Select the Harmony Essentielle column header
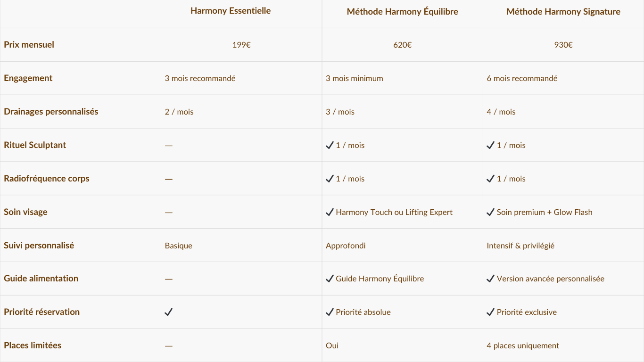 231,11
